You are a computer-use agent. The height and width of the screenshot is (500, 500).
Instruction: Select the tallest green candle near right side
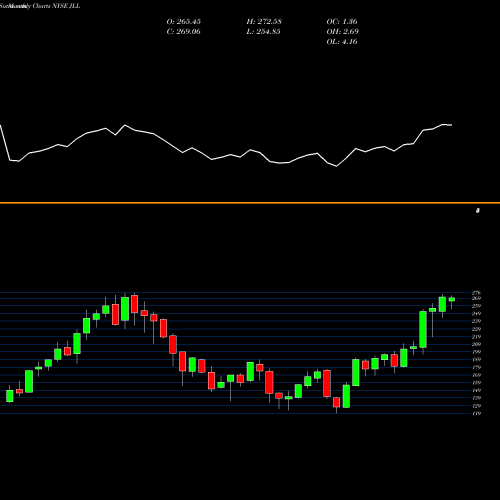click(423, 329)
